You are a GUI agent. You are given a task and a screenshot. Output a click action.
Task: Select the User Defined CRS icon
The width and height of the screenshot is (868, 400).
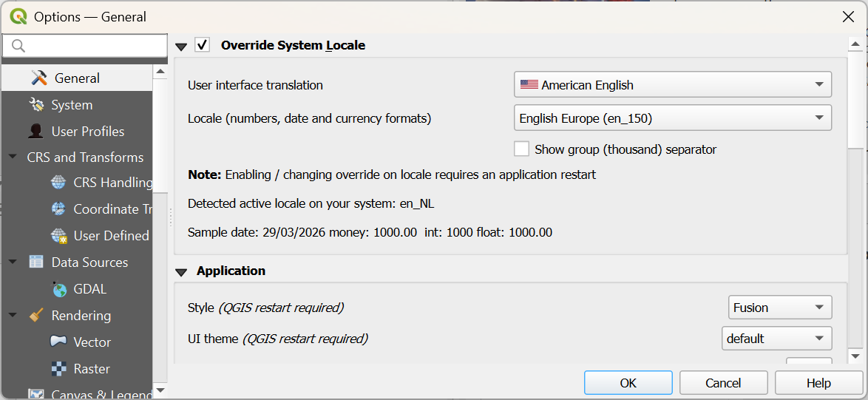(x=58, y=236)
